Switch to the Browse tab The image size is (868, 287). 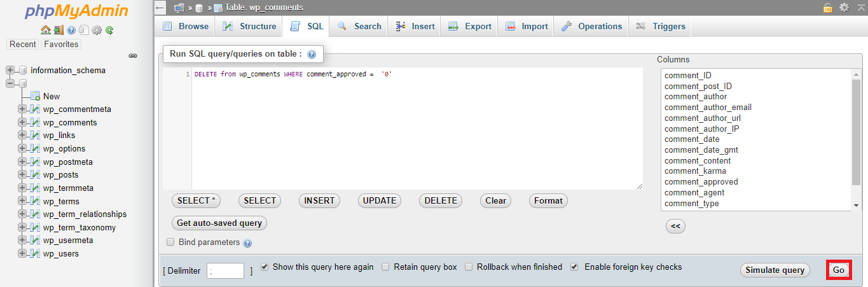(x=185, y=27)
